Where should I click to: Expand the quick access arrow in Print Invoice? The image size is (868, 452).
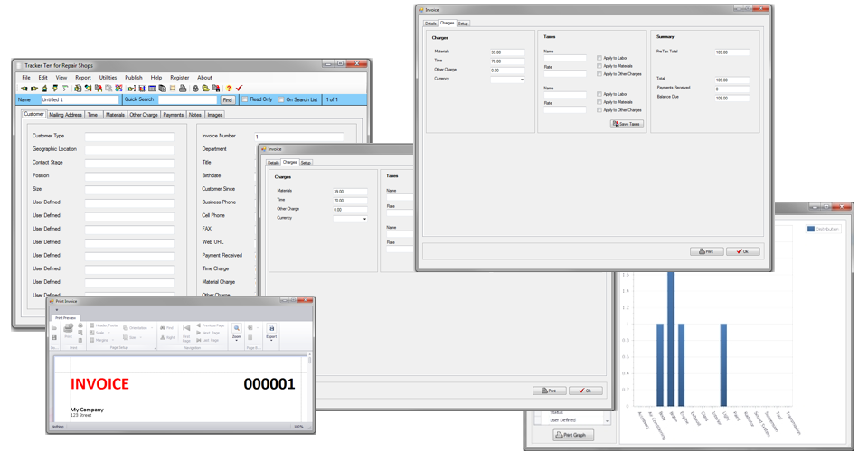click(x=57, y=310)
